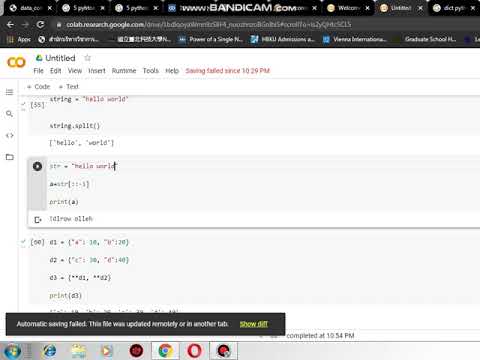
Task: Open the View menu
Action: click(x=75, y=71)
